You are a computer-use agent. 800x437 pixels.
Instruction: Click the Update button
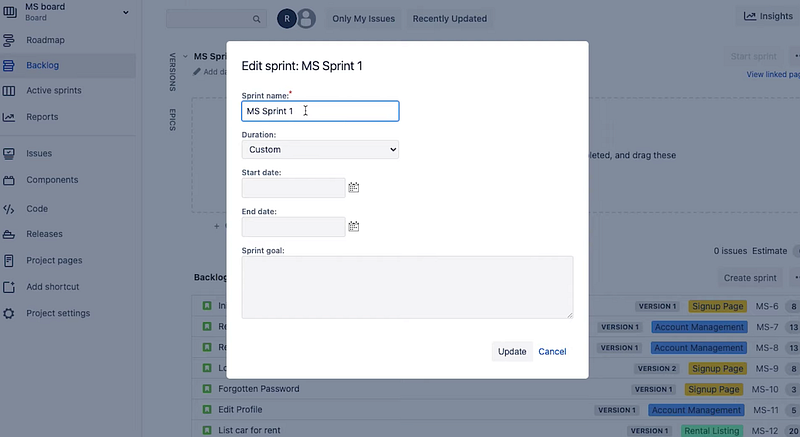[x=512, y=352]
